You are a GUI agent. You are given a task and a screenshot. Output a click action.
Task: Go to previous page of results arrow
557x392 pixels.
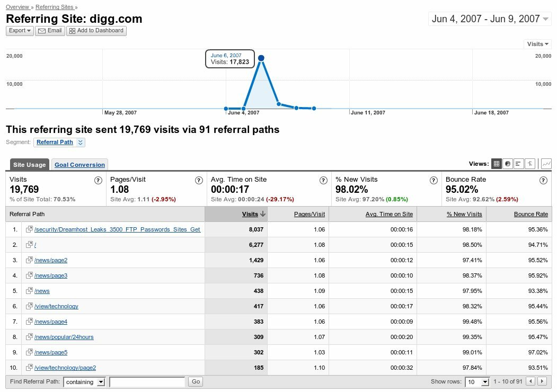(x=531, y=381)
